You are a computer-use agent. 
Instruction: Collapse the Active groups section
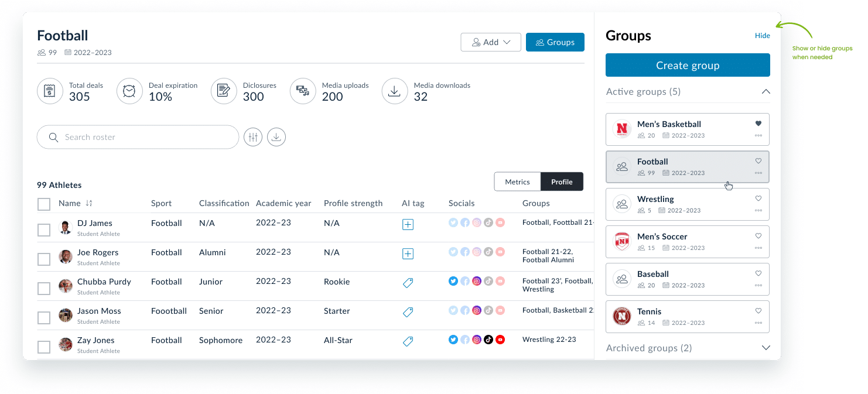766,92
